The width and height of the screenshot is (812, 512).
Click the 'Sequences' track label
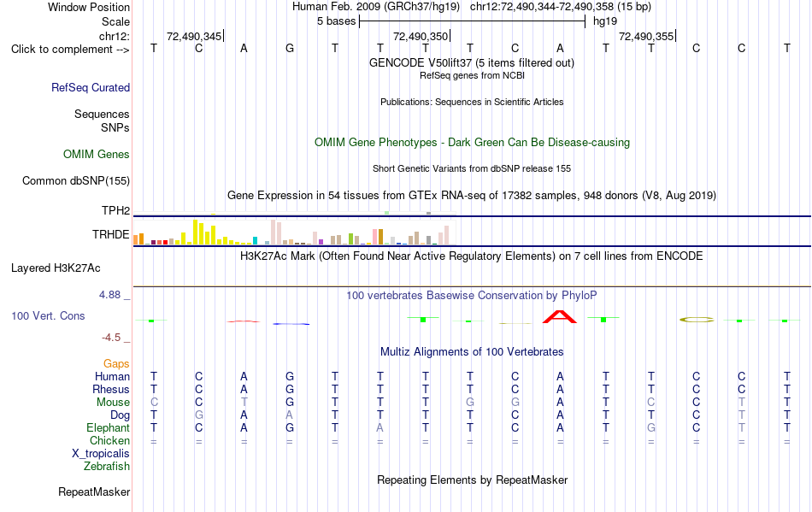coord(102,114)
